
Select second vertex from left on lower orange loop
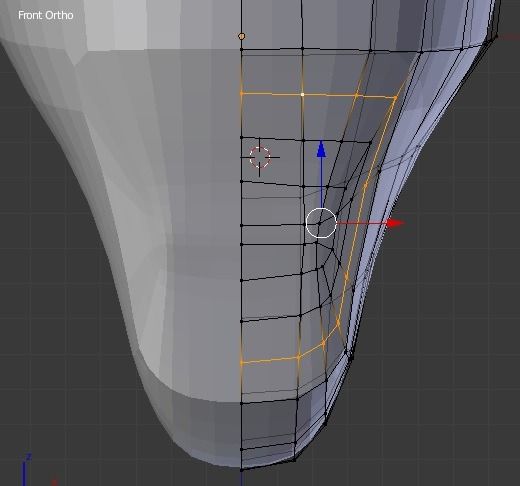point(298,357)
